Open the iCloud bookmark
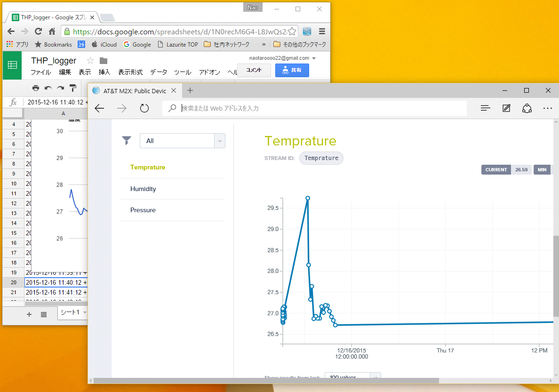This screenshot has height=392, width=559. click(104, 44)
